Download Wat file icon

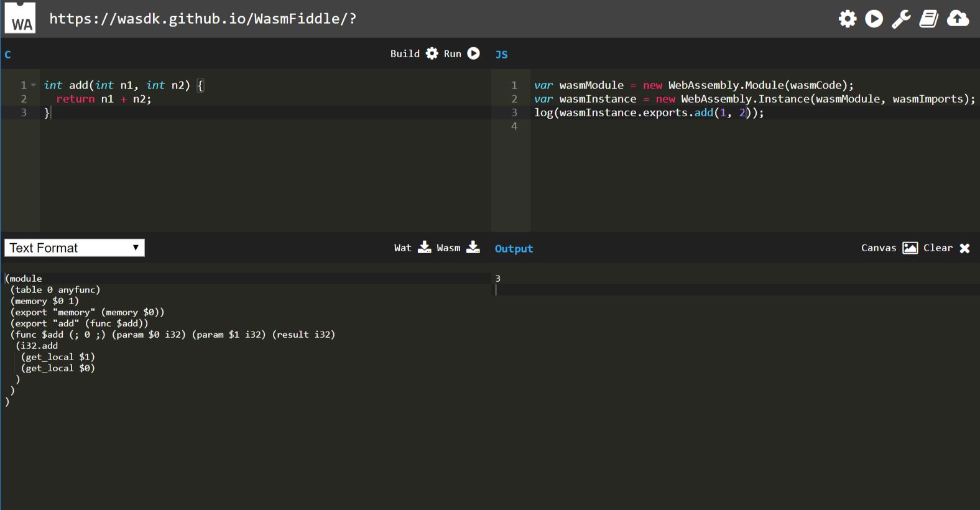pyautogui.click(x=425, y=248)
